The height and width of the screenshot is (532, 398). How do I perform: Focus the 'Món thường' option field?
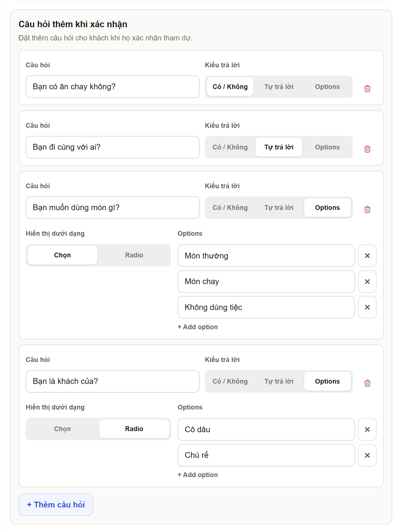click(x=266, y=256)
